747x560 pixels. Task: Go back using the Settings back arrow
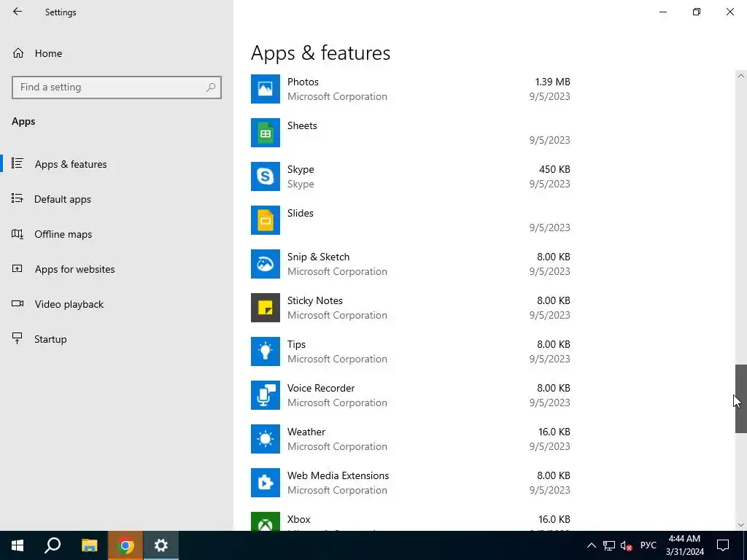click(x=18, y=12)
